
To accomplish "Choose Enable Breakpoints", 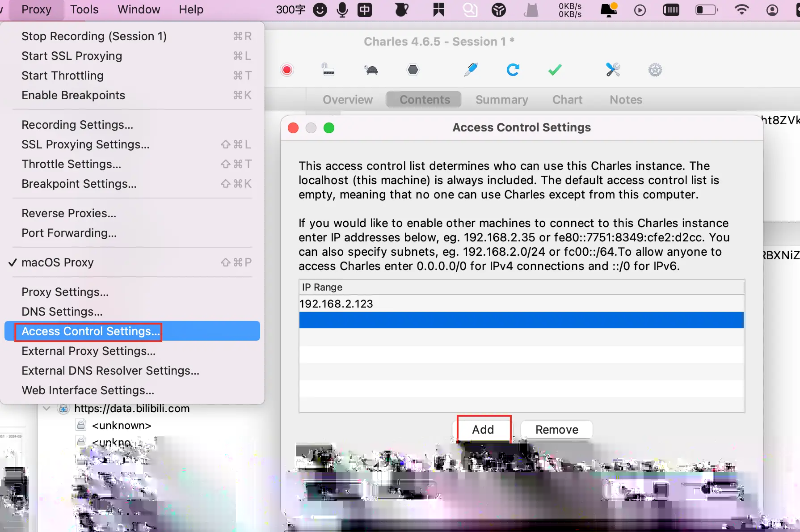I will [x=132, y=95].
